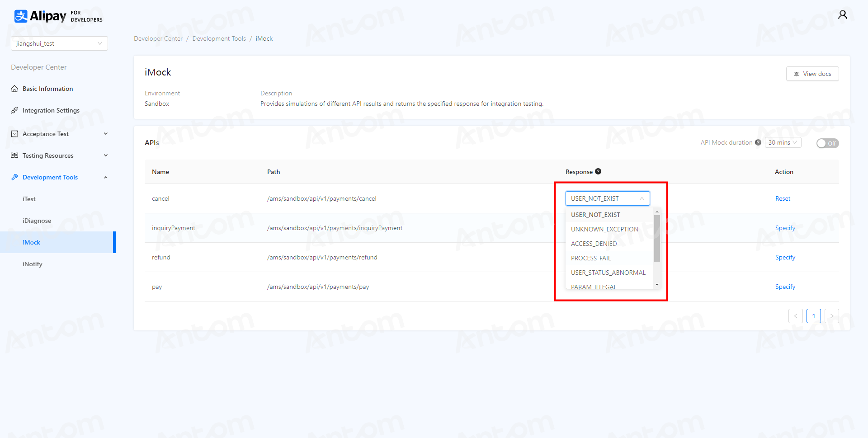Click the refund API name
Image resolution: width=868 pixels, height=438 pixels.
click(x=161, y=257)
